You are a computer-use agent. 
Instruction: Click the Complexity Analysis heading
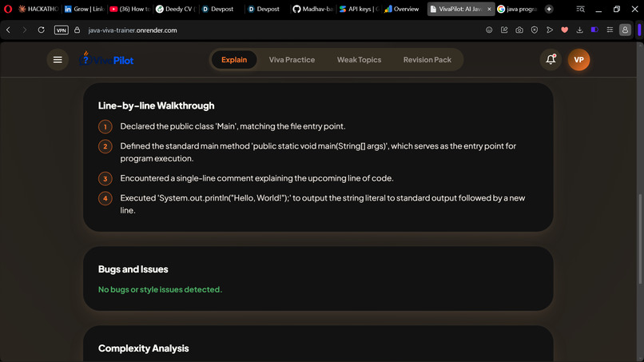click(143, 348)
